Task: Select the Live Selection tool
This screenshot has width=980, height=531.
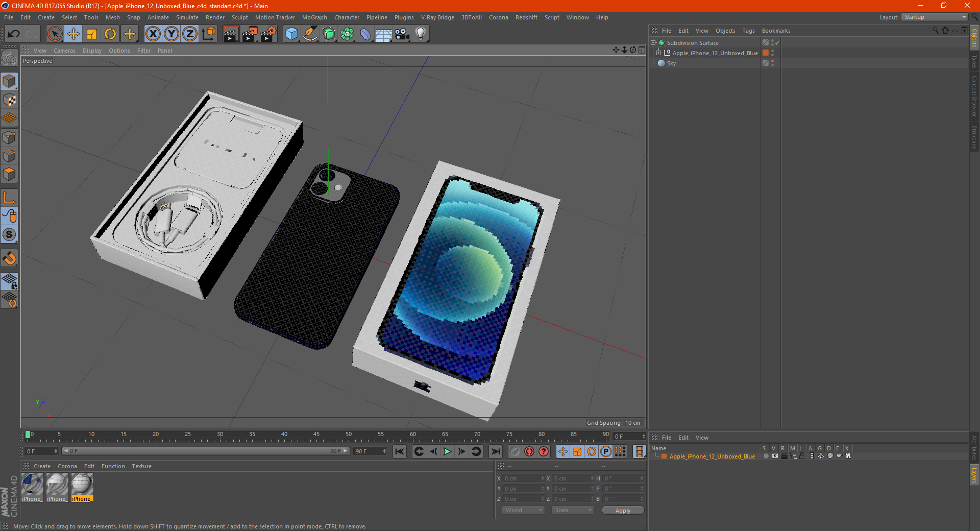Action: [55, 34]
